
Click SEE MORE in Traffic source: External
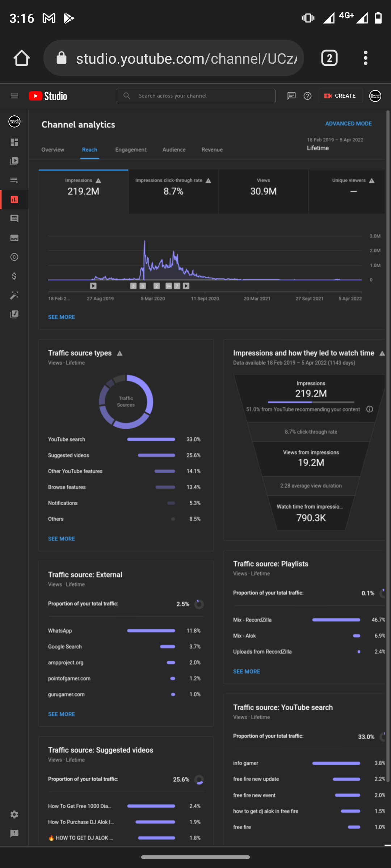(x=62, y=714)
